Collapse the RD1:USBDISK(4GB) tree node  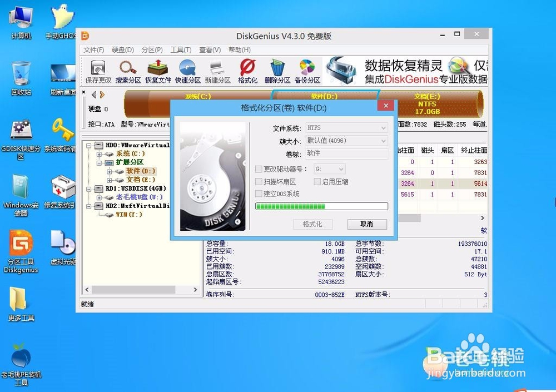[89, 188]
